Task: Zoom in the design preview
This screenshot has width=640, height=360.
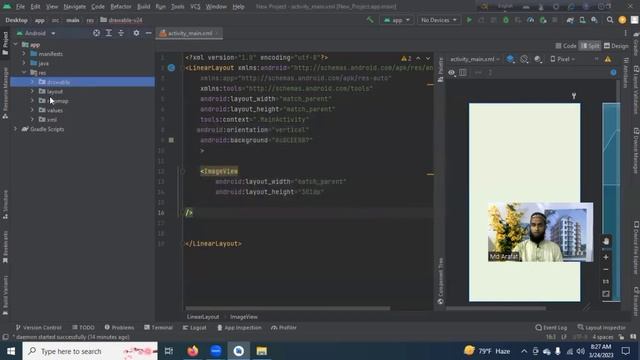Action: (606, 257)
